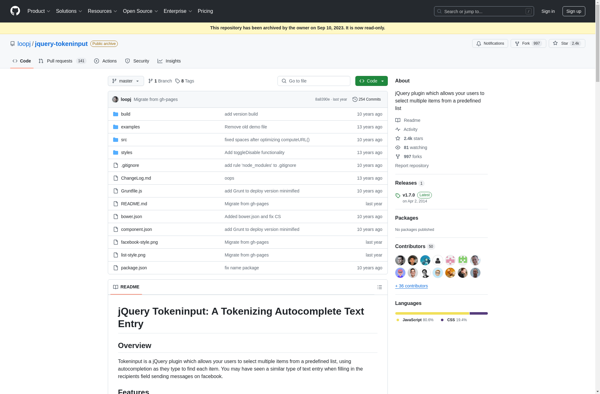Click the Sign in link

[x=548, y=11]
